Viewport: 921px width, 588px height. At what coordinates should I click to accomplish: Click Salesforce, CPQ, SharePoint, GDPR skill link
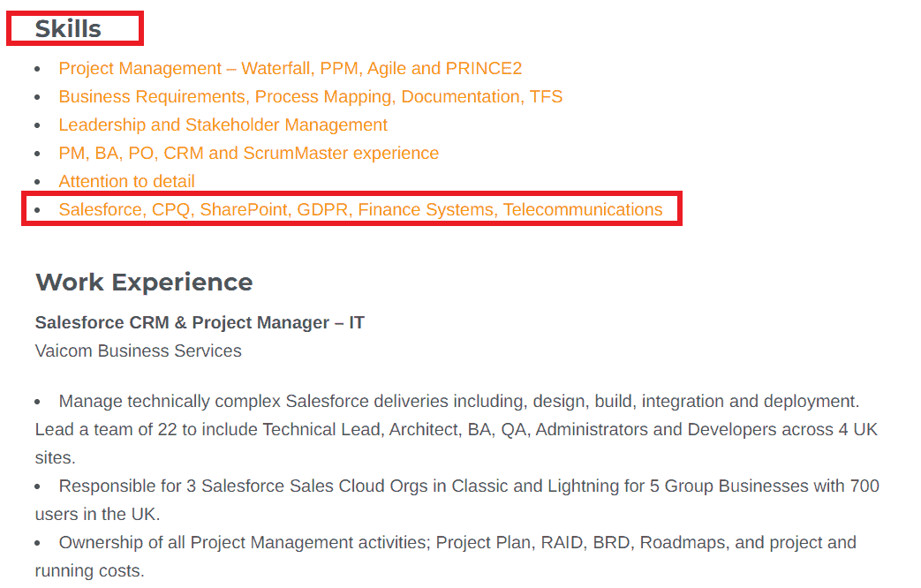tap(360, 210)
